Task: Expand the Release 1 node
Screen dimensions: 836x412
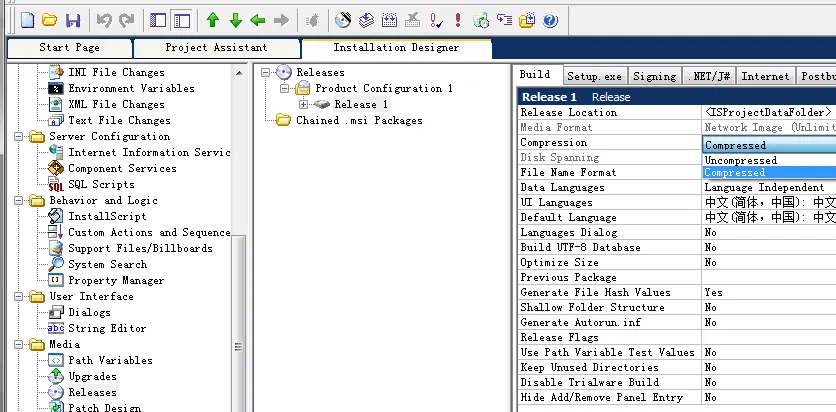Action: 303,104
